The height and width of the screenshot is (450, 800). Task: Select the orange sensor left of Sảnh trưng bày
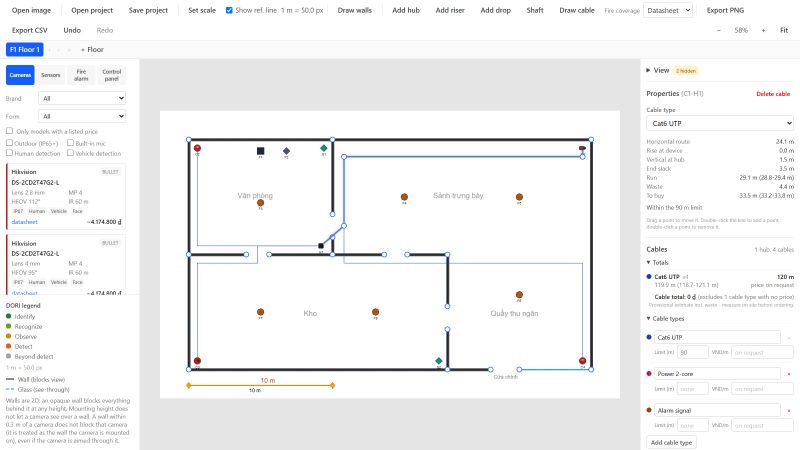pyautogui.click(x=404, y=197)
